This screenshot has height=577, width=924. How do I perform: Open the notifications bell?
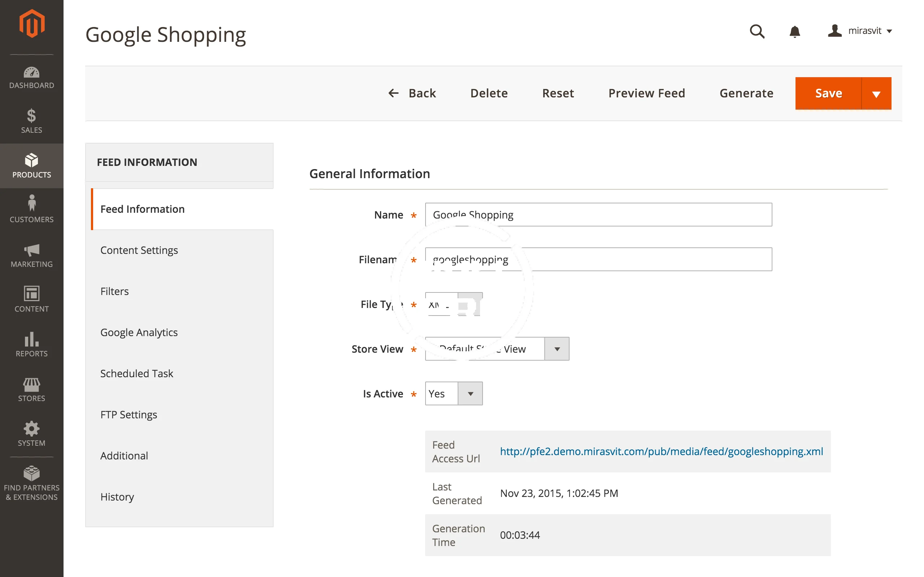click(794, 31)
